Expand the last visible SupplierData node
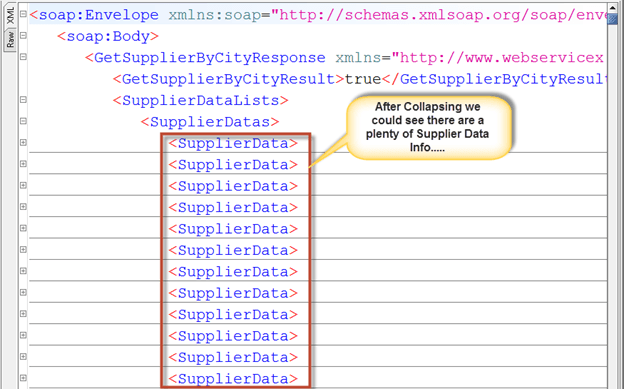Viewport: 624px width, 389px height. [23, 378]
